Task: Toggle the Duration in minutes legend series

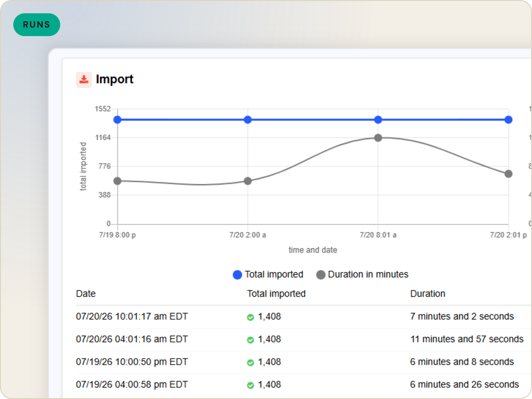Action: click(x=362, y=275)
